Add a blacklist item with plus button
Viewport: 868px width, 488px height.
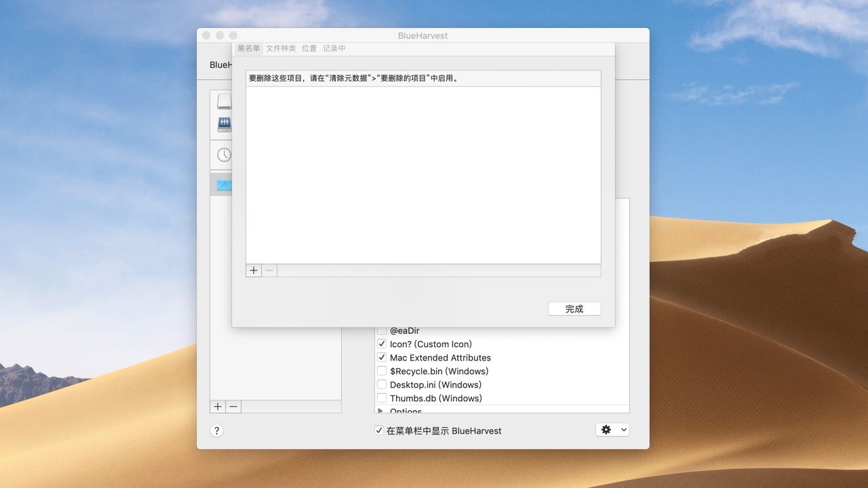point(254,270)
